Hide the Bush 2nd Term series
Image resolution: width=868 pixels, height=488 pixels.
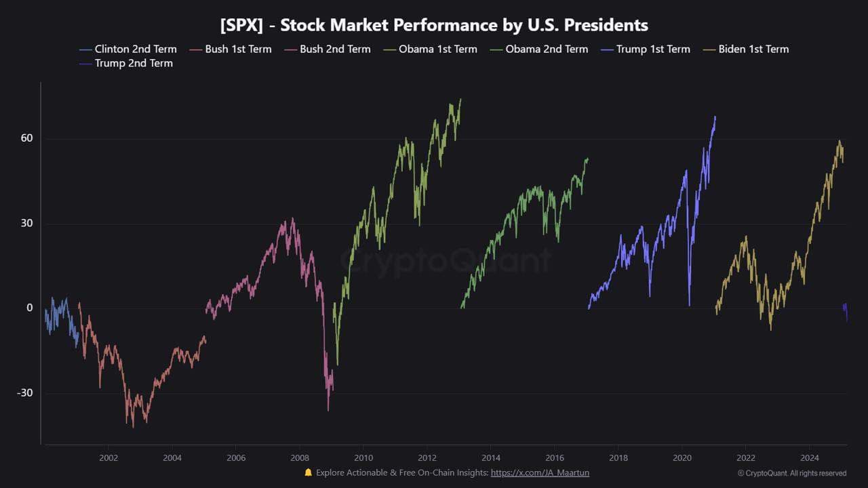point(334,49)
